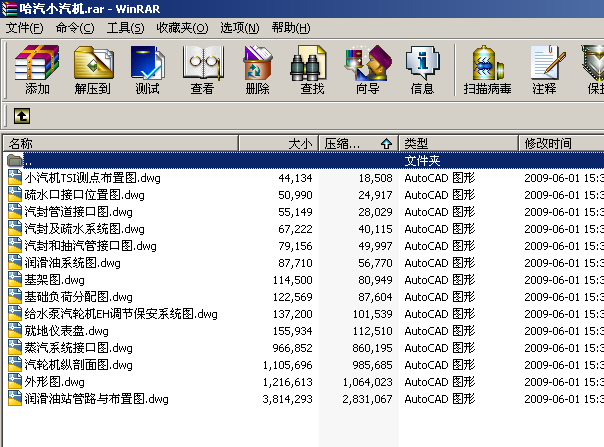
Task: Click icon of 基架图.dwg
Action: click(x=15, y=279)
